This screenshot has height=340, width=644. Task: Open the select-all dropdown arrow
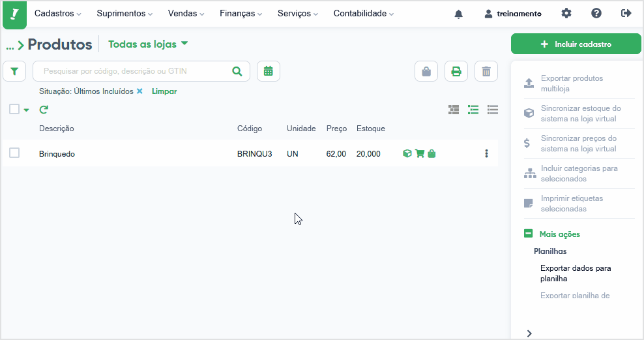click(26, 110)
